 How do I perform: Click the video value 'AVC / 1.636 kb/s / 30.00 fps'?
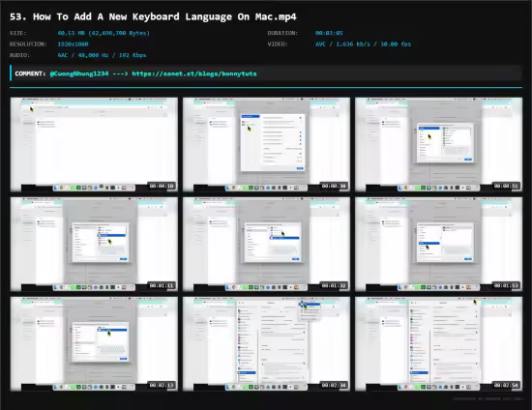tap(363, 44)
